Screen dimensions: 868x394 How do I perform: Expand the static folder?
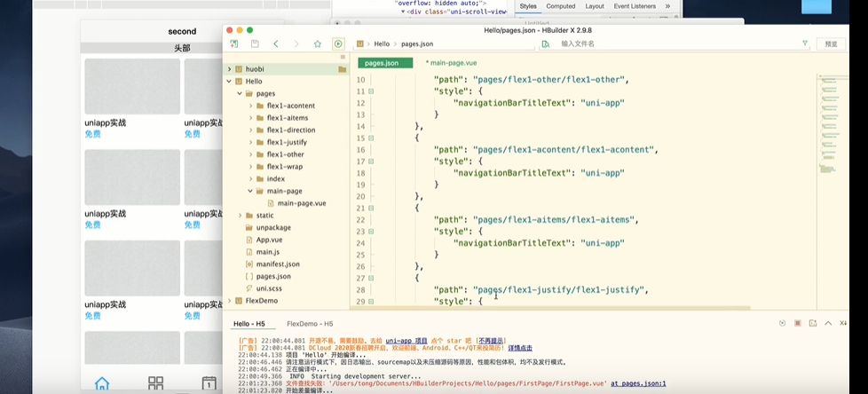(x=240, y=216)
